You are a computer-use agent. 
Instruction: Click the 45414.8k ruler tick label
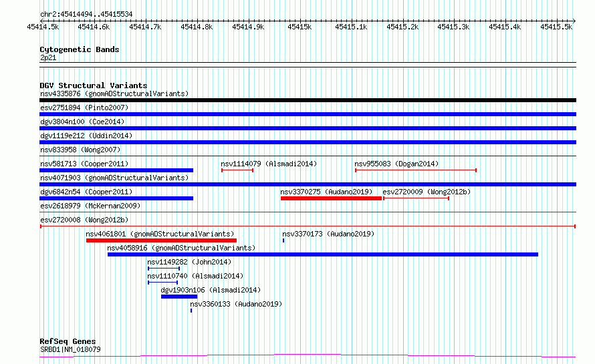[197, 27]
